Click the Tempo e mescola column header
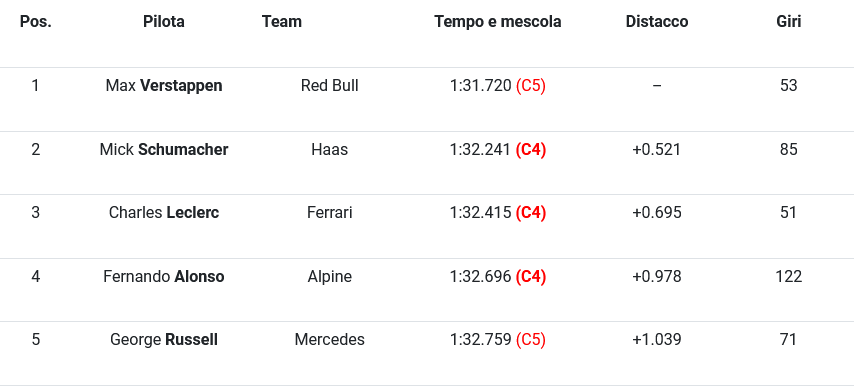The image size is (856, 391). click(498, 22)
